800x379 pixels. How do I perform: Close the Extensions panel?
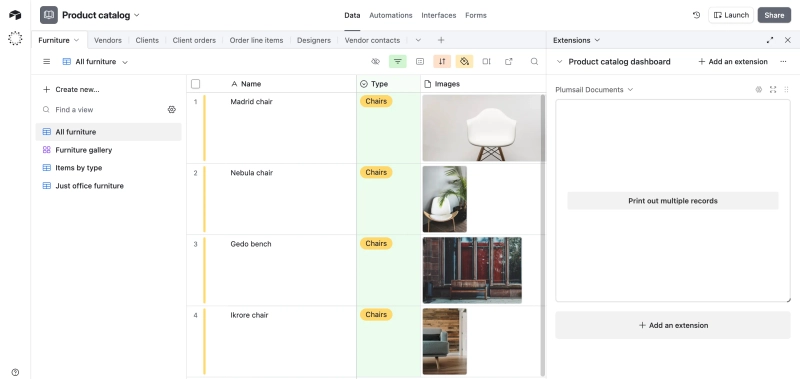tap(788, 40)
